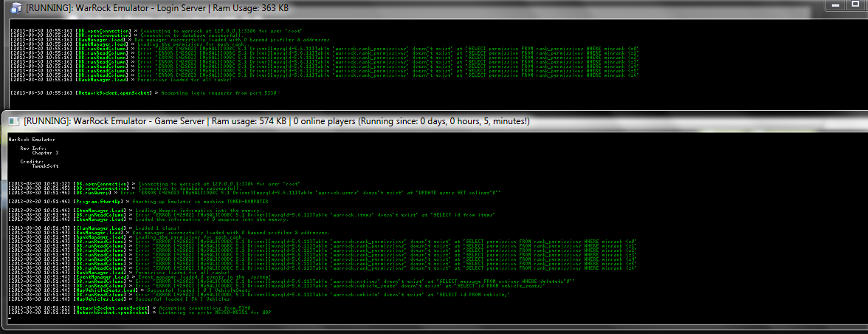
Task: Click the error about 'warrock.notices' table missing
Action: tap(356, 282)
